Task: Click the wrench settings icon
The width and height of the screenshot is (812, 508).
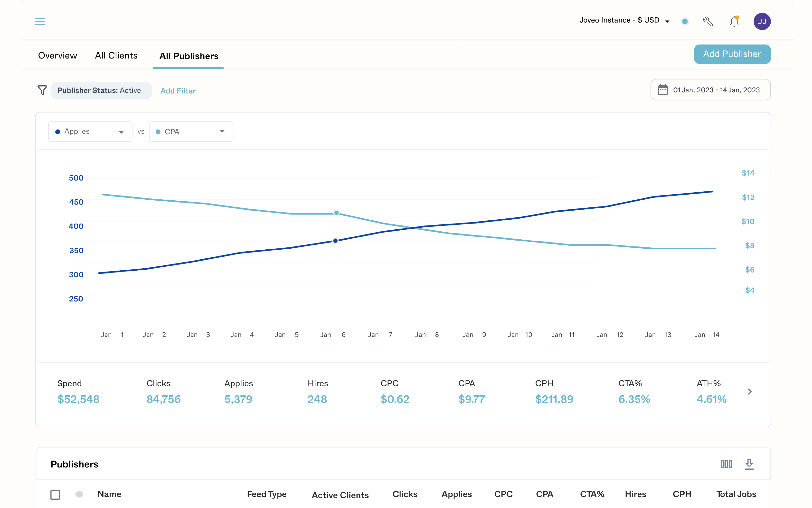Action: 708,21
